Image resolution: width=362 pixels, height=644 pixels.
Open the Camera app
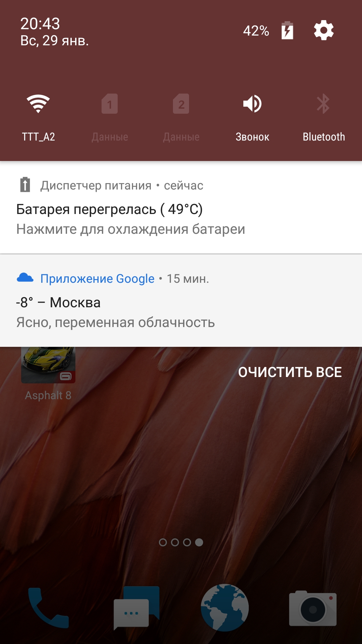pos(313,608)
